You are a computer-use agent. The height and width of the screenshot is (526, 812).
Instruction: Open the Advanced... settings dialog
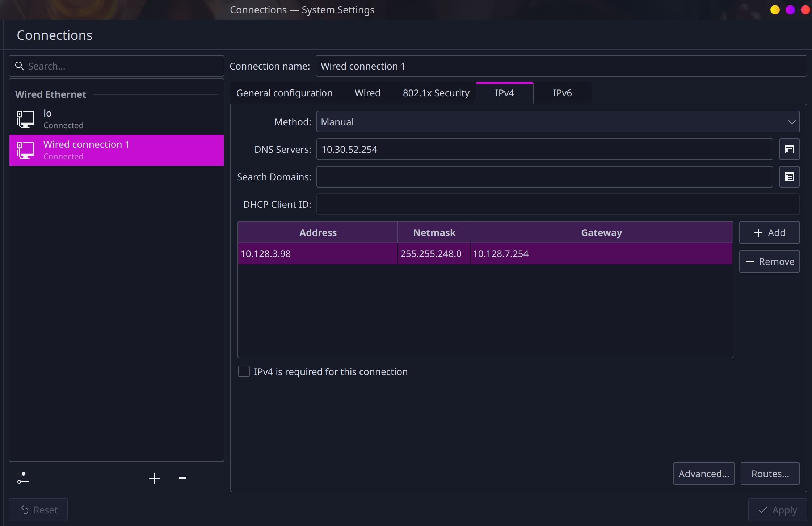tap(703, 474)
